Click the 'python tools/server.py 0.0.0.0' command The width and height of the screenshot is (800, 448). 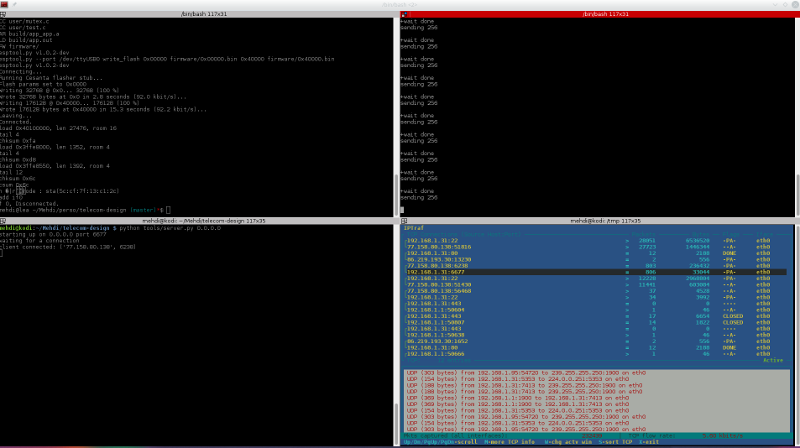(170, 228)
